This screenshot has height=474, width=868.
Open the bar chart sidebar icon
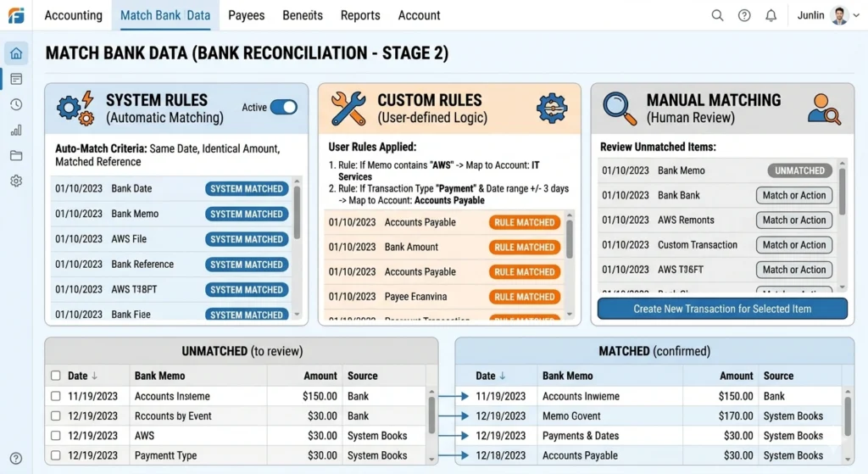click(16, 130)
